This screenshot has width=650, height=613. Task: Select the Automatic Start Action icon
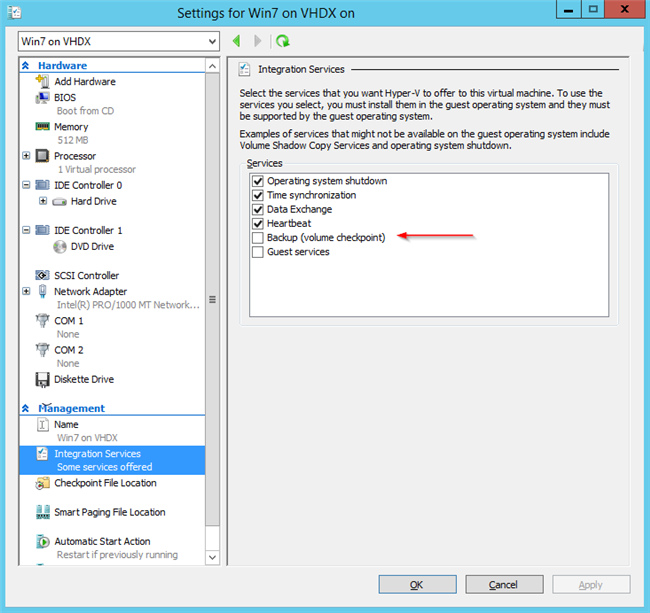point(43,541)
